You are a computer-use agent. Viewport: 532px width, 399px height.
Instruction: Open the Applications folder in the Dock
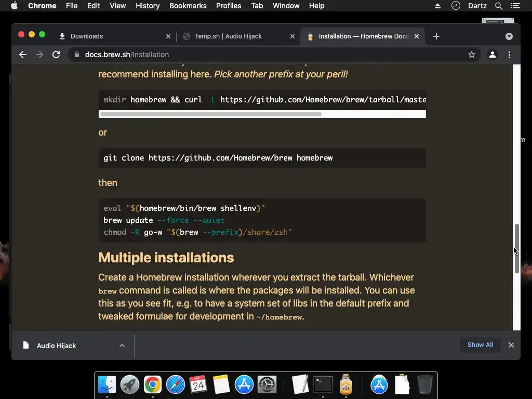tap(379, 385)
